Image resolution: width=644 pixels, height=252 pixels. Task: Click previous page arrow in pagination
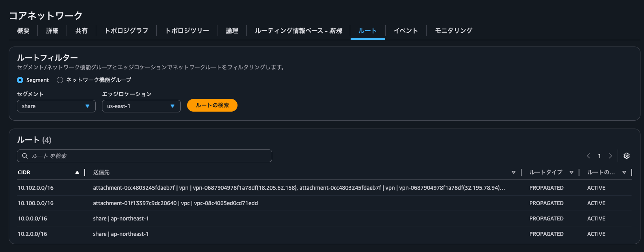pos(588,156)
